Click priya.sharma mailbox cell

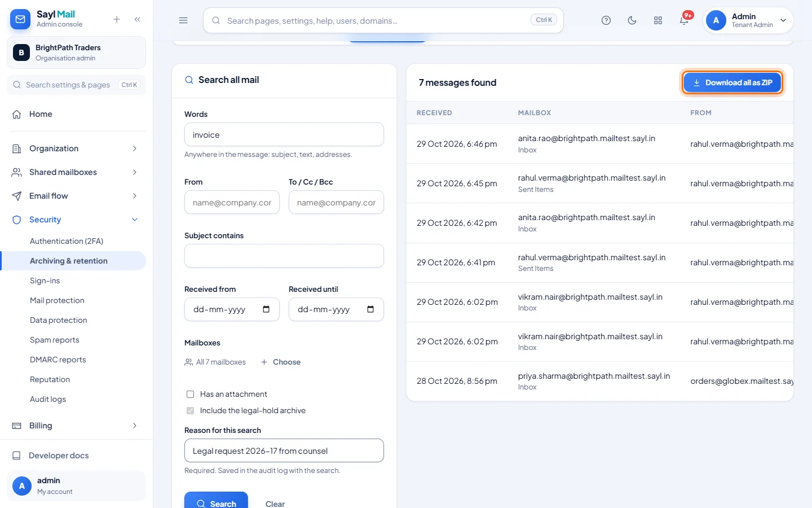594,381
